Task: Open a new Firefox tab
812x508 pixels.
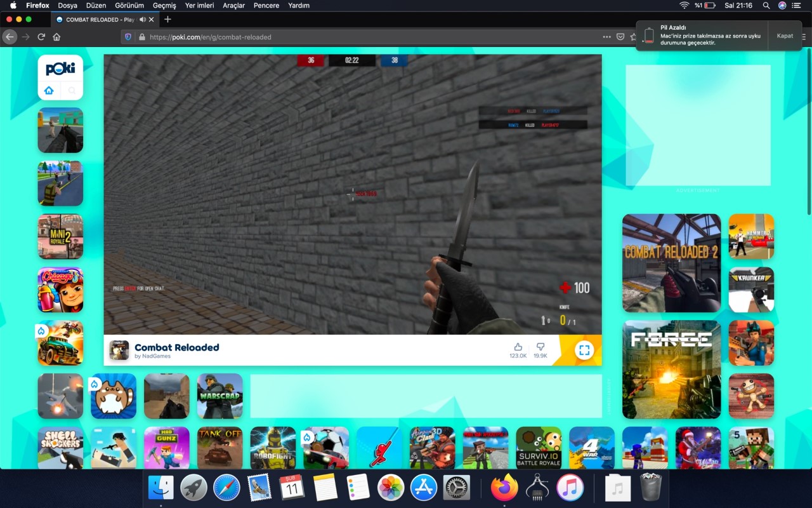Action: tap(167, 20)
